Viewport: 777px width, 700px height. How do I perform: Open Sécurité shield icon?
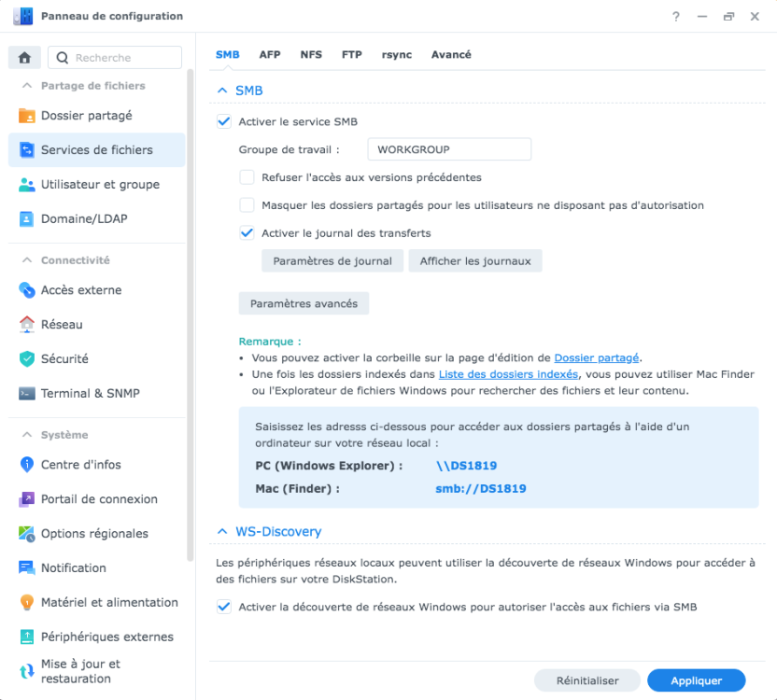click(27, 358)
